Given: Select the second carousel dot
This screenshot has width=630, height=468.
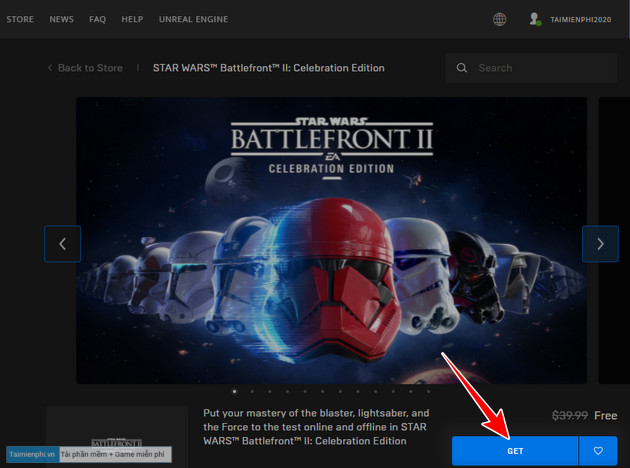Looking at the screenshot, I should [x=252, y=391].
